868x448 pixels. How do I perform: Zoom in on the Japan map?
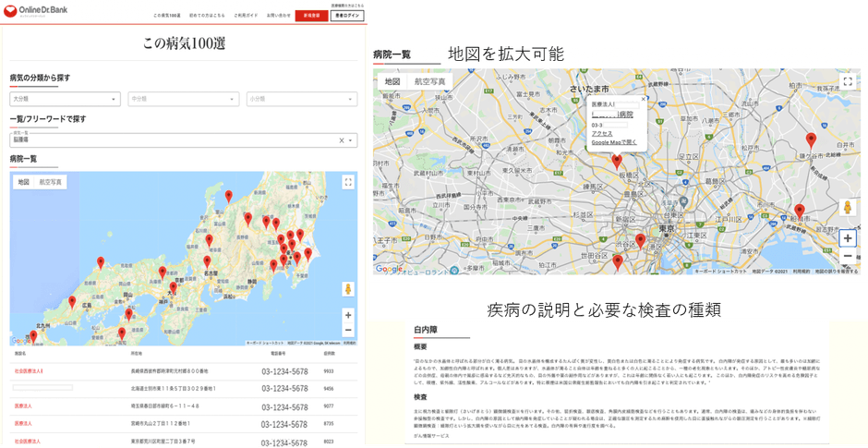348,315
